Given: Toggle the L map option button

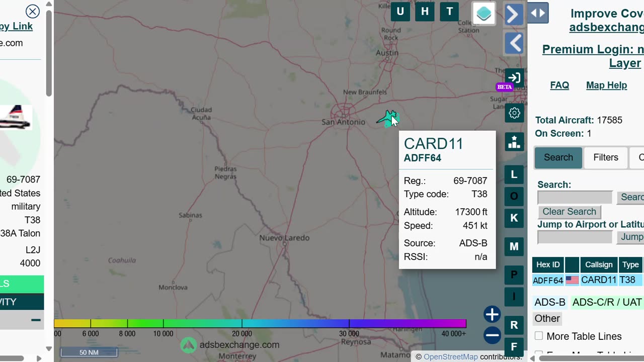Looking at the screenshot, I should [514, 174].
